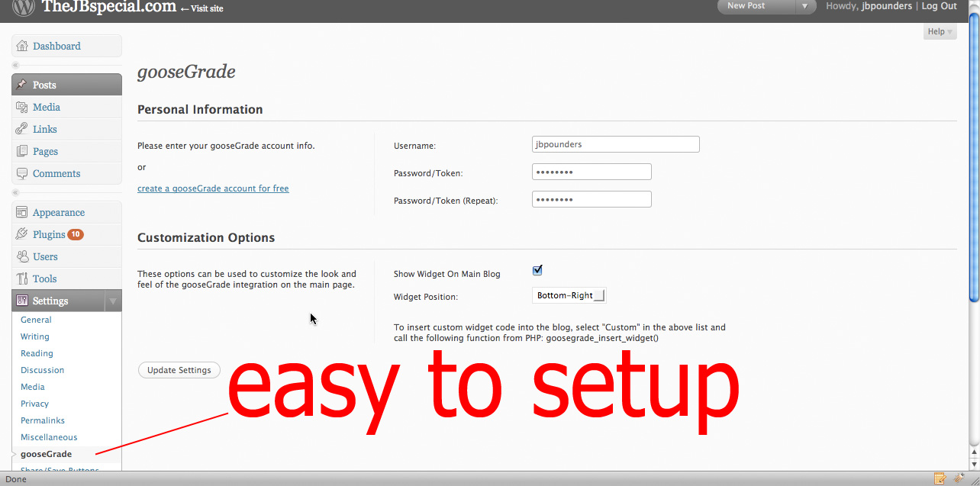Select Media under Settings submenu
Viewport: 980px width, 486px height.
pyautogui.click(x=33, y=387)
